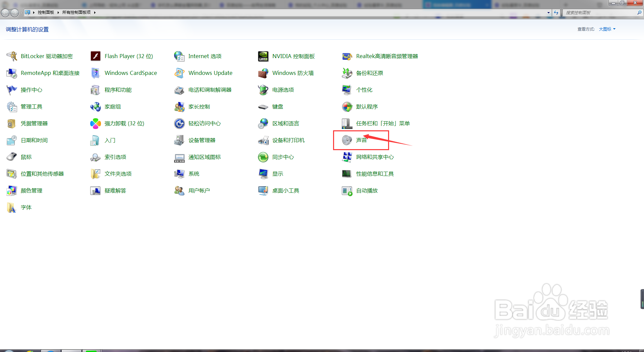This screenshot has width=644, height=352.
Task: Click the 桌面小工具 link
Action: [x=286, y=190]
